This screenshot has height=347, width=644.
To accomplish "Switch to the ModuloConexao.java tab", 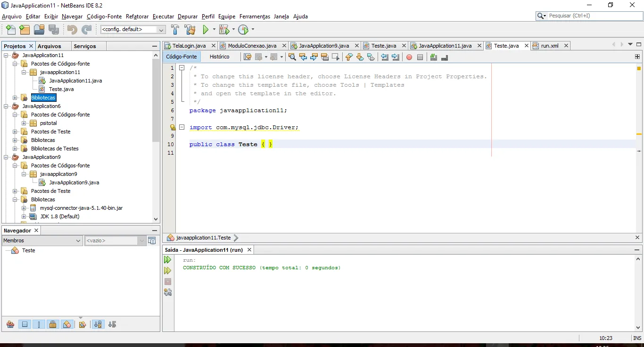I will pyautogui.click(x=252, y=46).
